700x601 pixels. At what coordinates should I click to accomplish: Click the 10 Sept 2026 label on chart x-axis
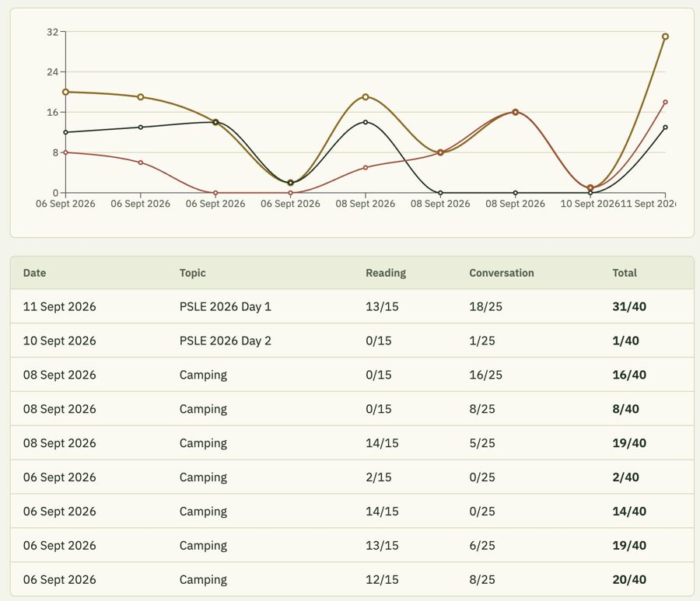coord(590,204)
